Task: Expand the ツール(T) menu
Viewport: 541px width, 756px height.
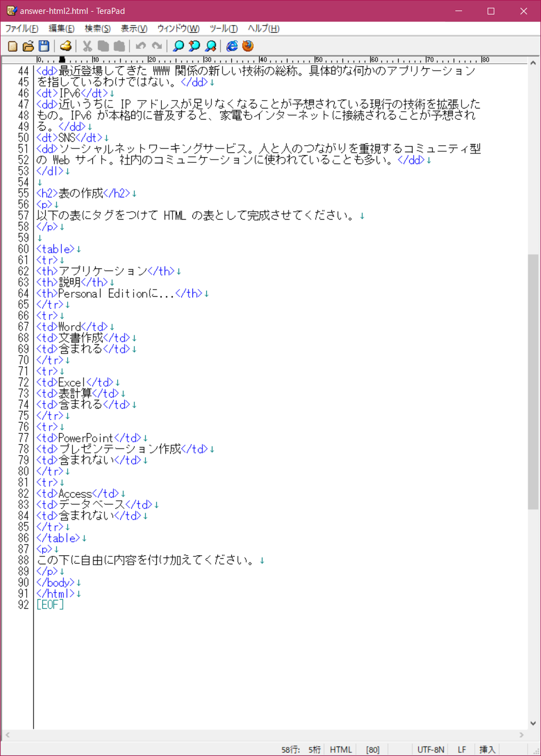Action: click(x=224, y=28)
